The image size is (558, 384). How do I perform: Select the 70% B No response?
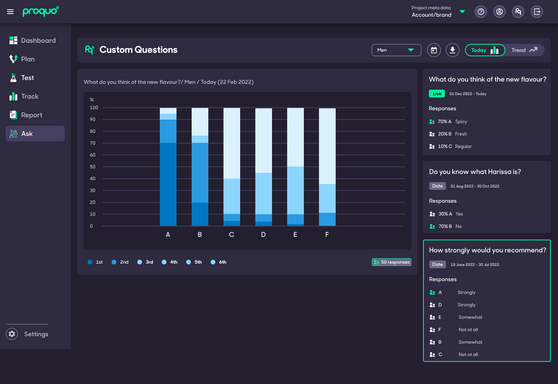click(x=445, y=226)
